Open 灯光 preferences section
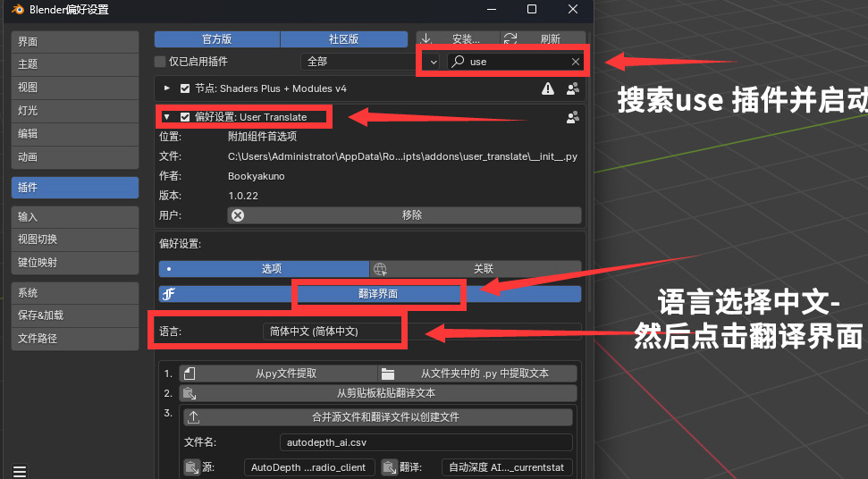 (x=75, y=111)
